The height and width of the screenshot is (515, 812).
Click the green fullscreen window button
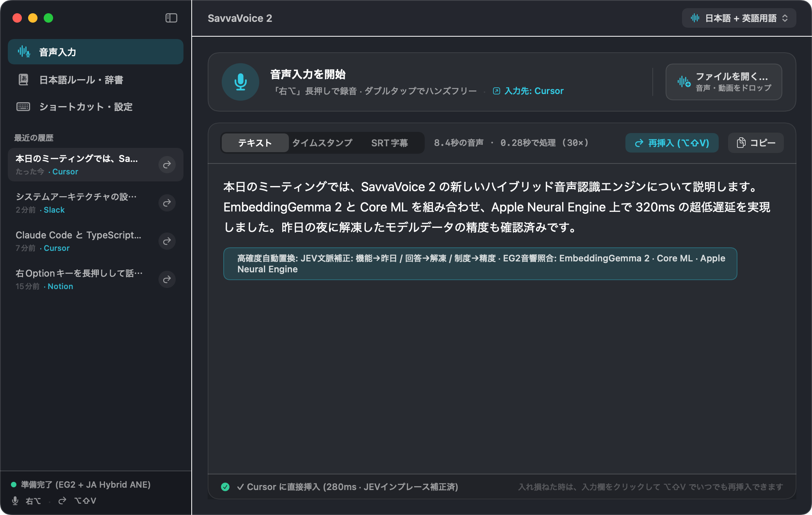click(x=48, y=18)
